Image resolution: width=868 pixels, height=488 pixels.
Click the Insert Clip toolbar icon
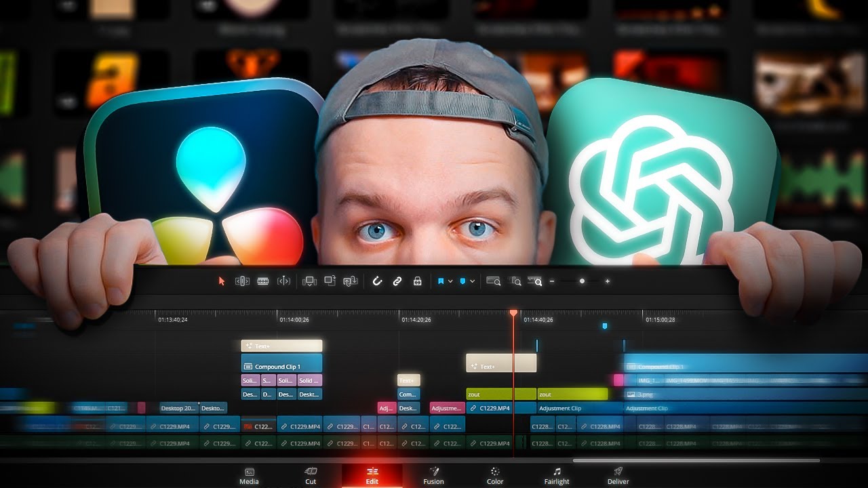[309, 281]
